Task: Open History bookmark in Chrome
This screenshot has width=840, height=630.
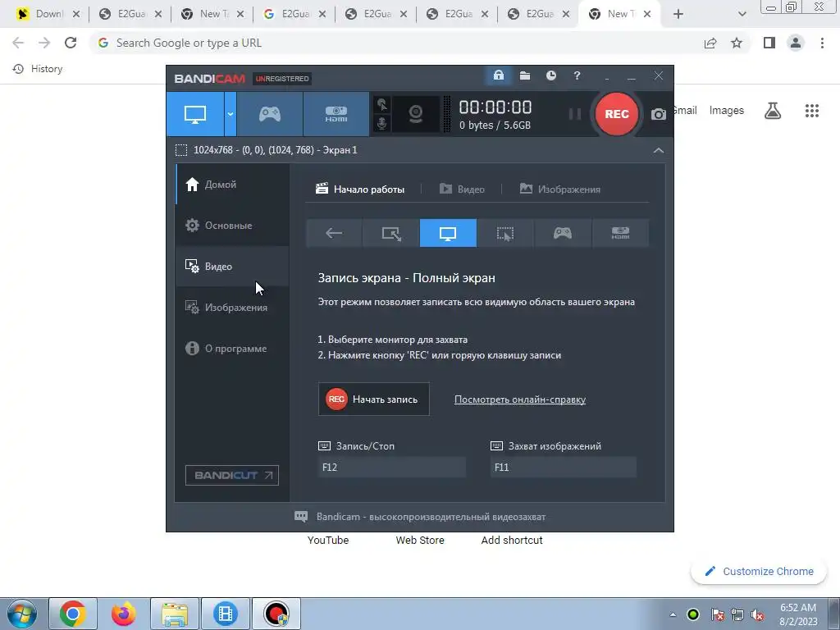Action: click(38, 69)
